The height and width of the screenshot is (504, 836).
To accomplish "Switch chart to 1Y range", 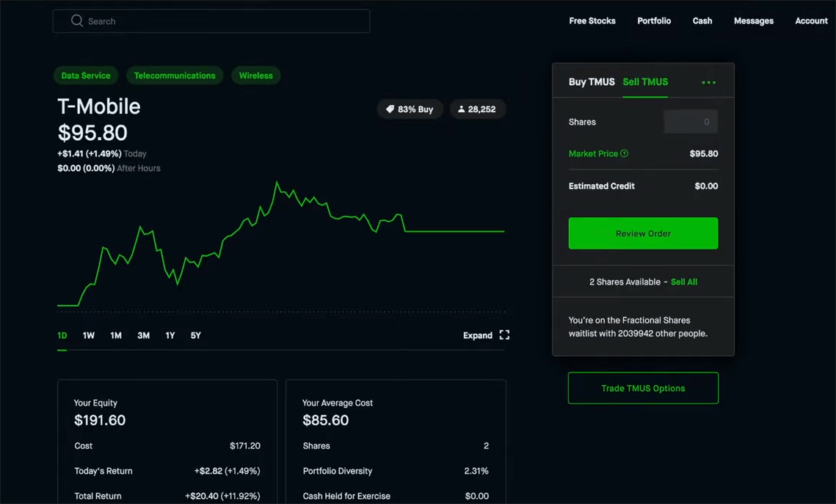I will [x=170, y=336].
